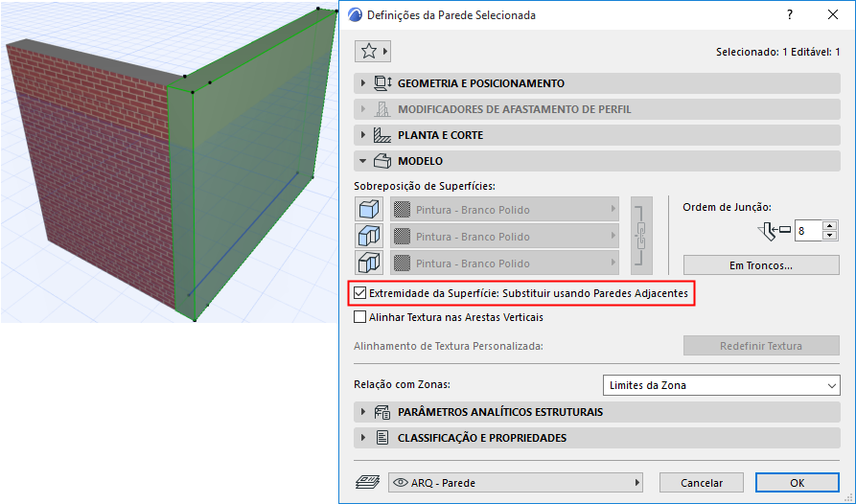This screenshot has height=504, width=856.
Task: Open the first Pintura - Branco Polido surface dropdown
Action: click(504, 210)
